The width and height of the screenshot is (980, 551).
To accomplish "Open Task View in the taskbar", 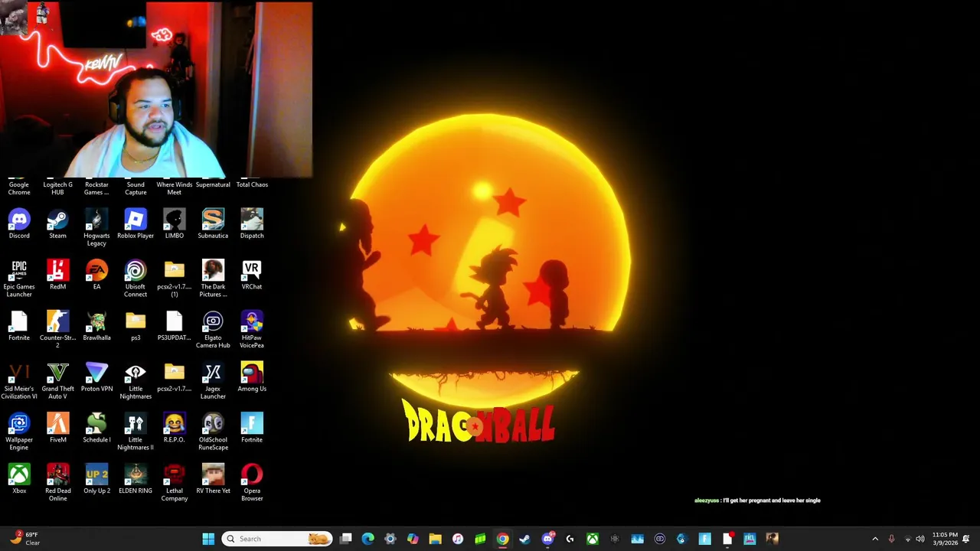I will coord(346,539).
